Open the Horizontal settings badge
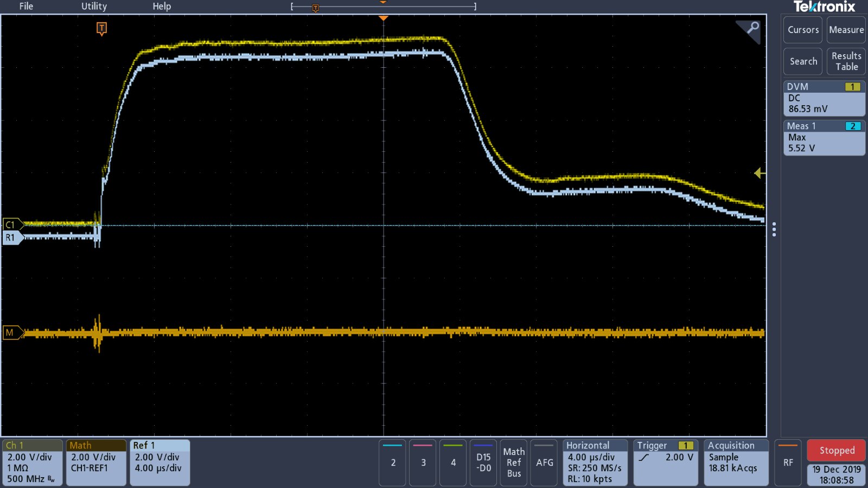Screen dimensions: 868x488 tap(595, 462)
